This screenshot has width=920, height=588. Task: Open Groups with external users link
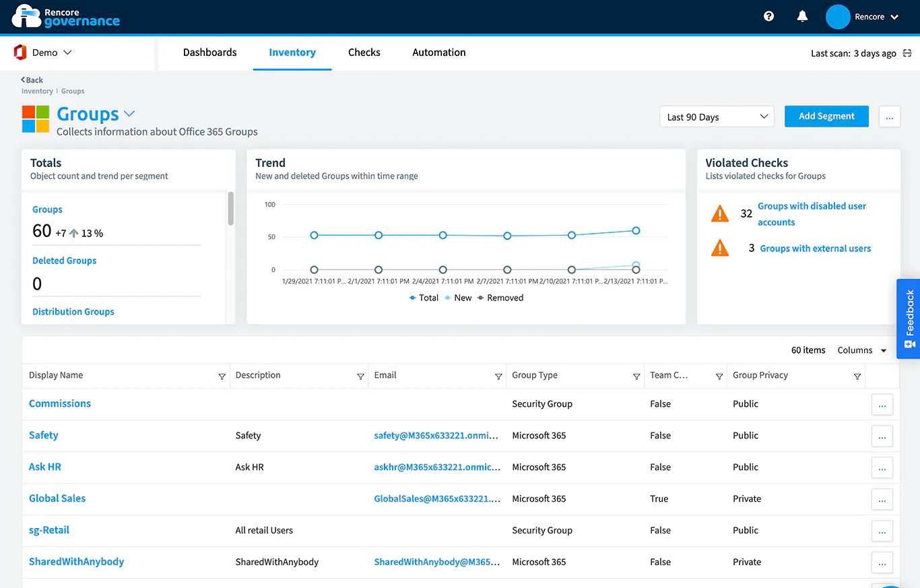(x=816, y=249)
